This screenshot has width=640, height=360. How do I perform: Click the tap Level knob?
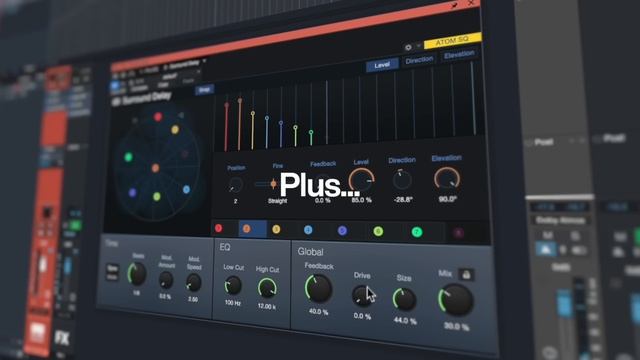(361, 180)
